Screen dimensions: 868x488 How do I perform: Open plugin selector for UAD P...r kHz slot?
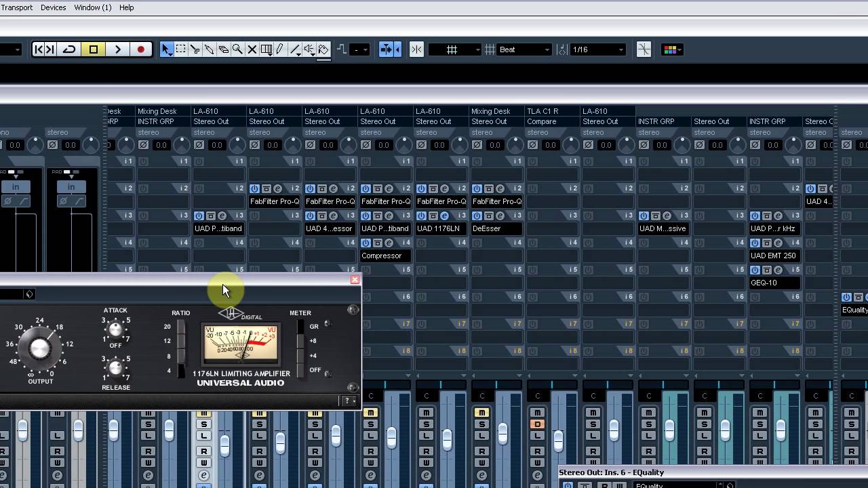pyautogui.click(x=774, y=228)
